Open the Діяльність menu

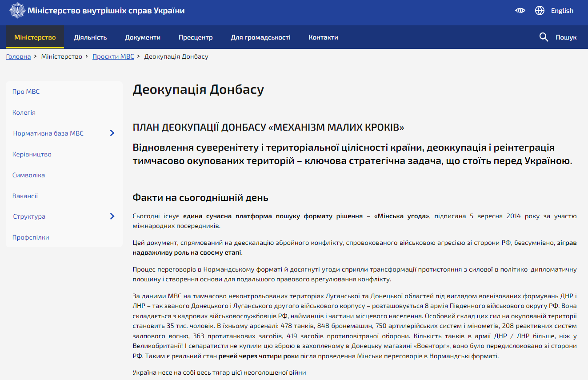(x=90, y=37)
